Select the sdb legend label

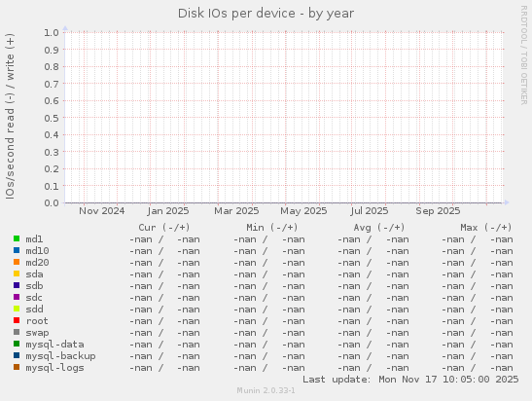coord(34,286)
